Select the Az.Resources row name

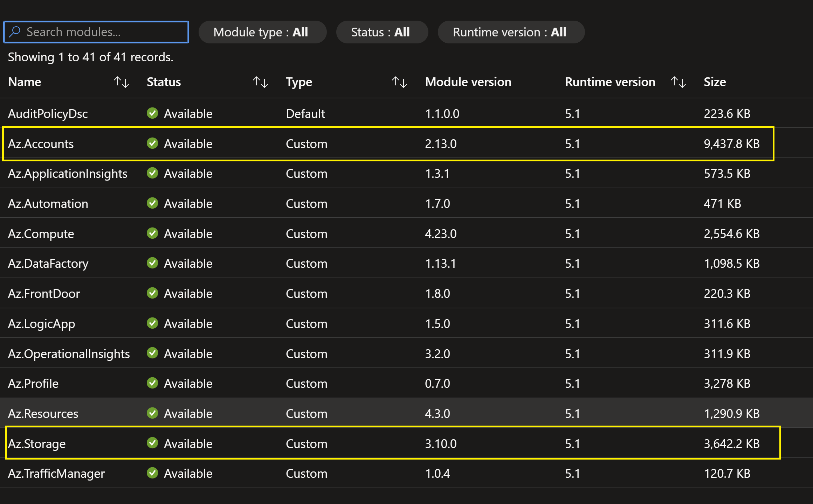click(43, 414)
